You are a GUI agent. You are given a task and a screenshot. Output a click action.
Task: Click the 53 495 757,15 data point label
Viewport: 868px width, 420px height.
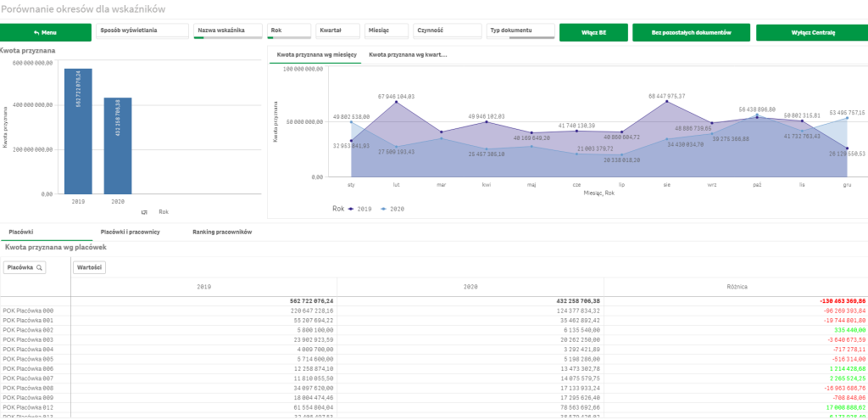pyautogui.click(x=846, y=113)
